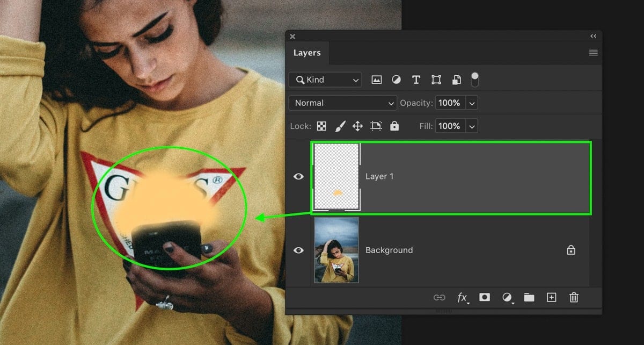
Task: Filter for type layers icon
Action: (416, 80)
